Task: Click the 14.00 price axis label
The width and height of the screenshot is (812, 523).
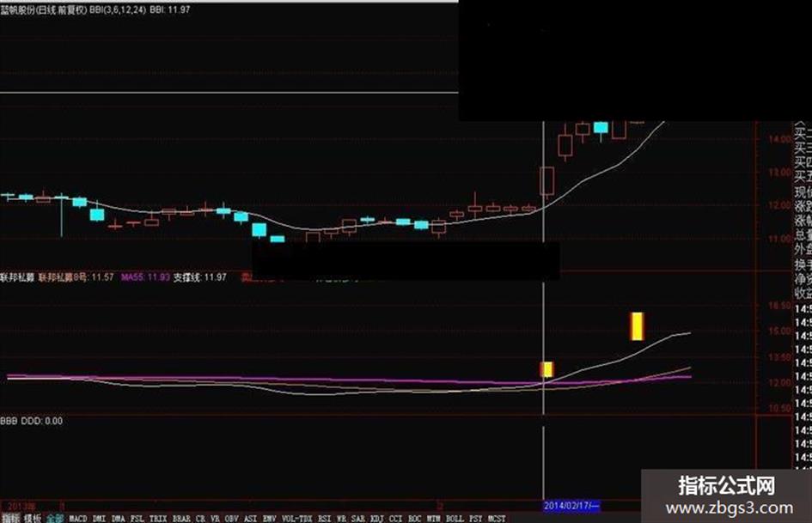Action: point(780,139)
